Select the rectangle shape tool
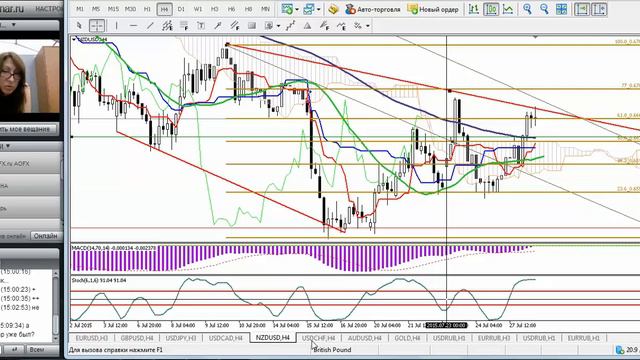The image size is (640, 360). 252,26
